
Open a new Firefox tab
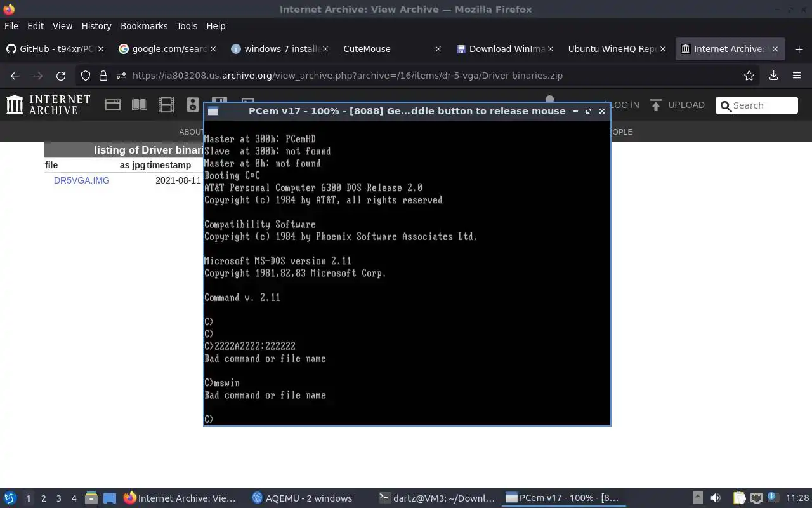[799, 49]
